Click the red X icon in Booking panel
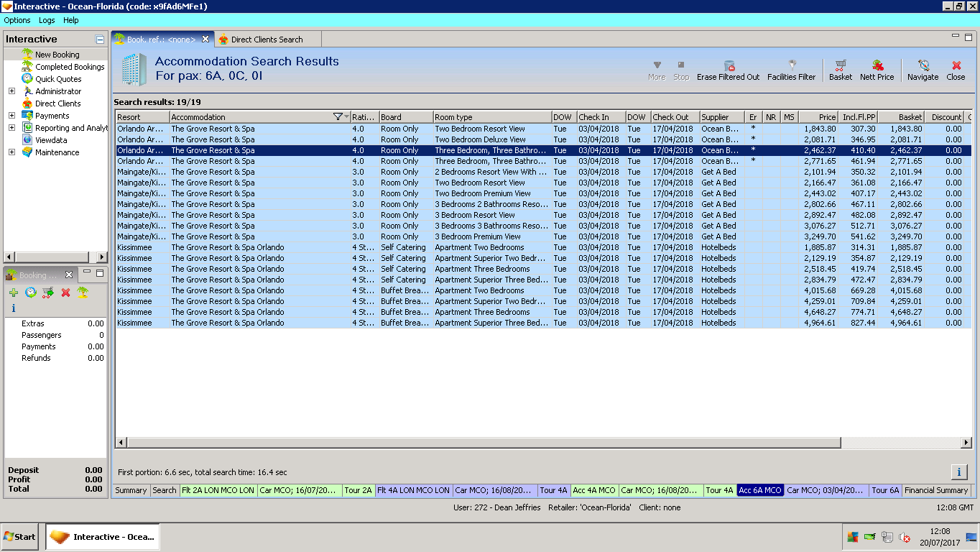 click(x=65, y=293)
